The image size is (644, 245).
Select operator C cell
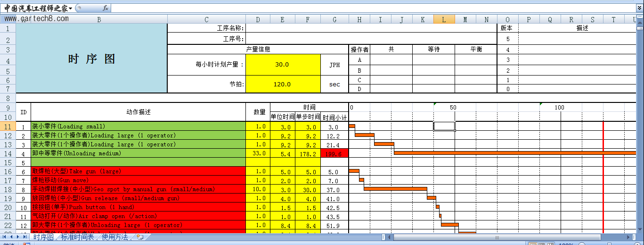click(359, 80)
